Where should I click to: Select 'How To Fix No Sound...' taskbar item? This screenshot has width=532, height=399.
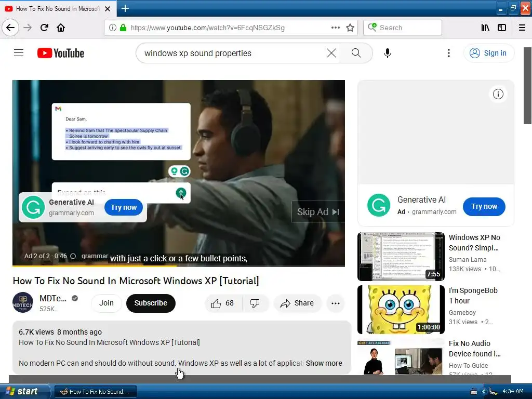pyautogui.click(x=96, y=392)
